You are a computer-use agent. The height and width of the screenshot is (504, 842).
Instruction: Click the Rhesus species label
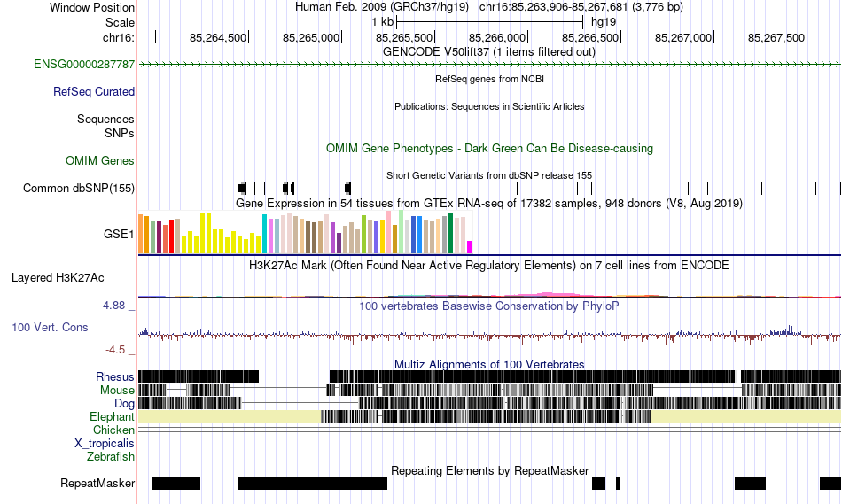coord(115,376)
